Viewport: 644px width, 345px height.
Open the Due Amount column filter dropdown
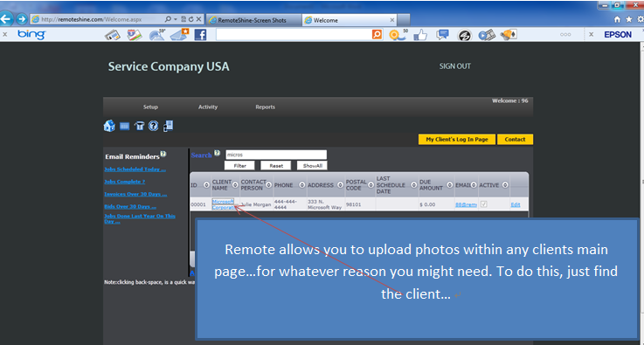pos(450,185)
